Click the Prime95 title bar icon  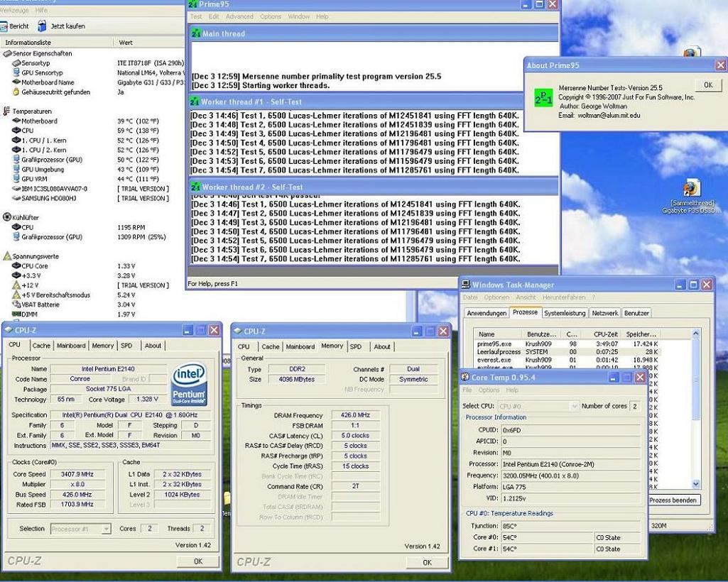click(193, 4)
